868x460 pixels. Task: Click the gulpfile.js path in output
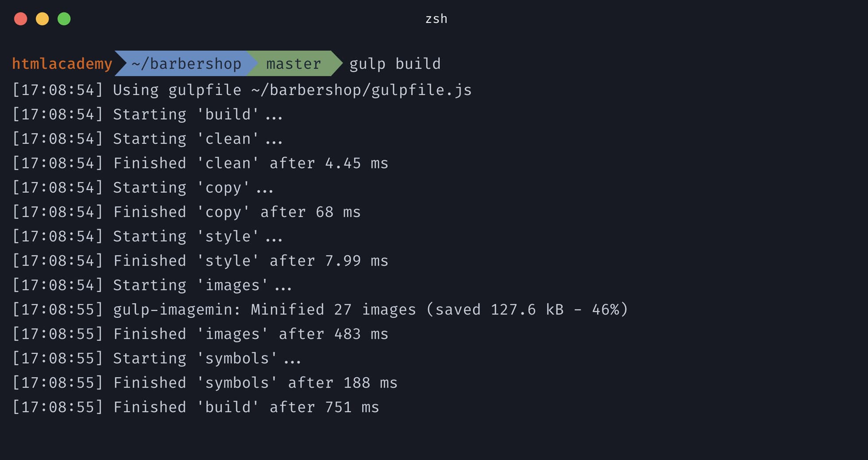click(x=362, y=90)
